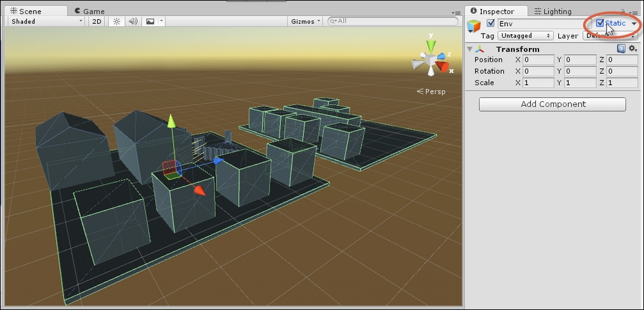Toggle the 2D view mode button
This screenshot has width=644, height=310.
pos(97,21)
